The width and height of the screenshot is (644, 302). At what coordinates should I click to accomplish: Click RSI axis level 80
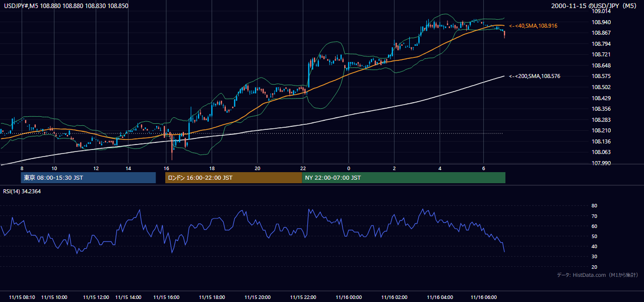pyautogui.click(x=594, y=206)
